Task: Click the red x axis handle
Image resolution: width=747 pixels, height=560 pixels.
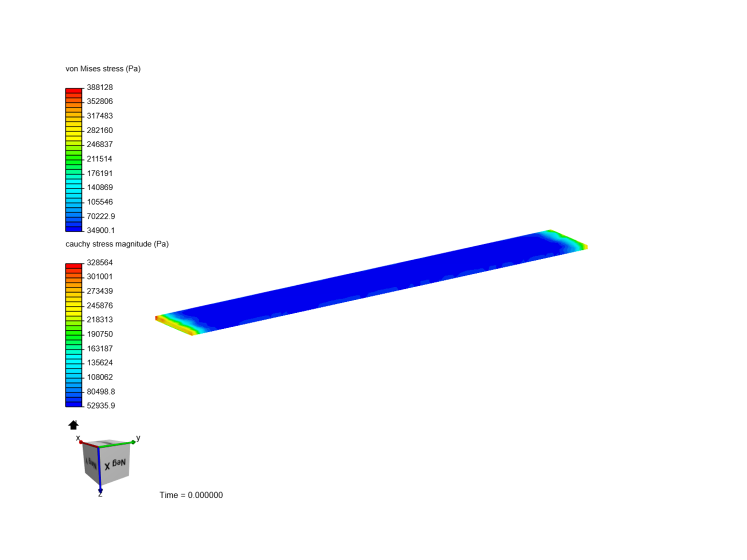Action: [81, 442]
